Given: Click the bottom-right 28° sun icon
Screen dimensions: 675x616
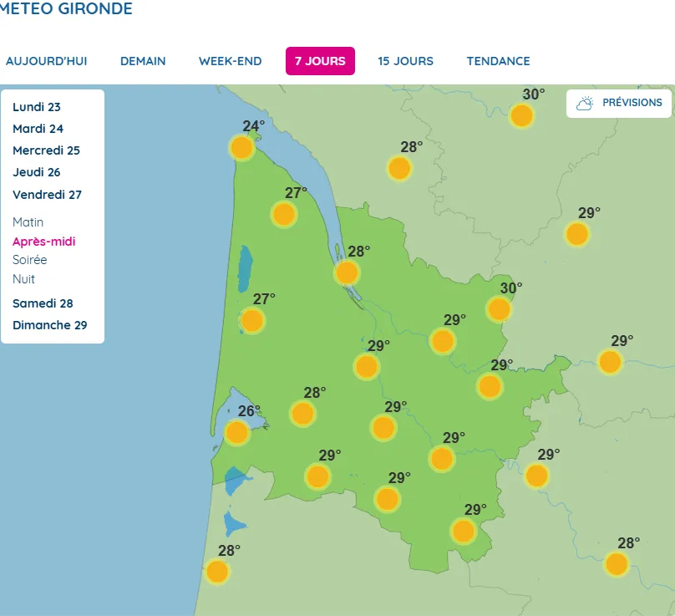Looking at the screenshot, I should (x=617, y=564).
